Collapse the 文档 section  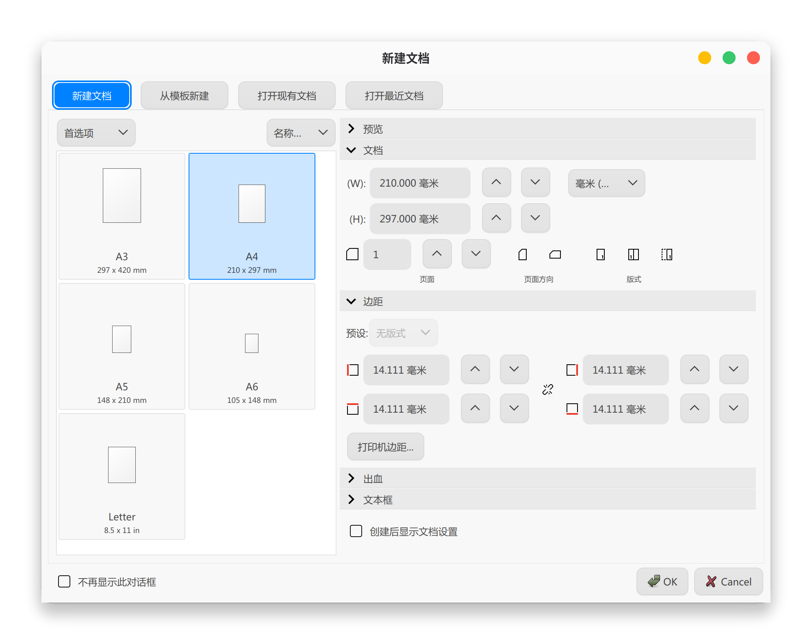pos(548,150)
